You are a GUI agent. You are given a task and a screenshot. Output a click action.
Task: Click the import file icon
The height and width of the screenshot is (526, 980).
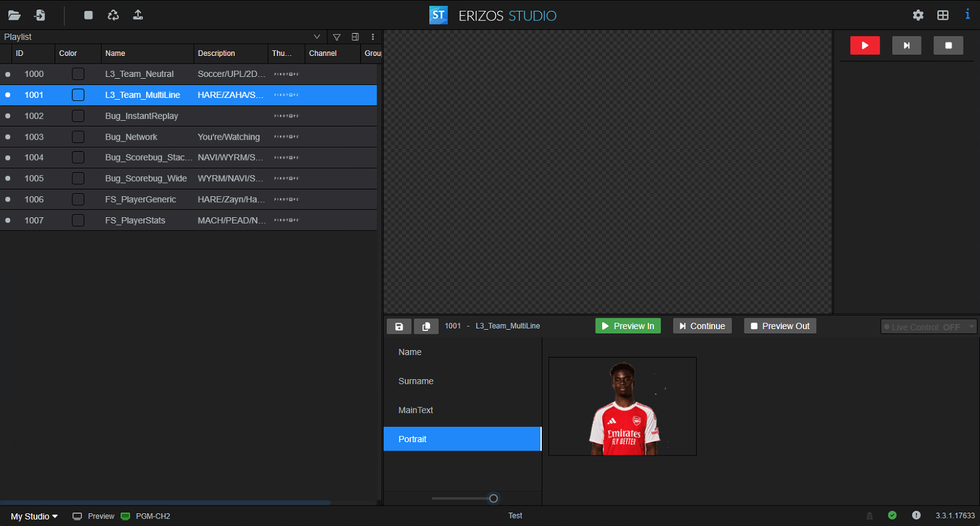[x=40, y=15]
